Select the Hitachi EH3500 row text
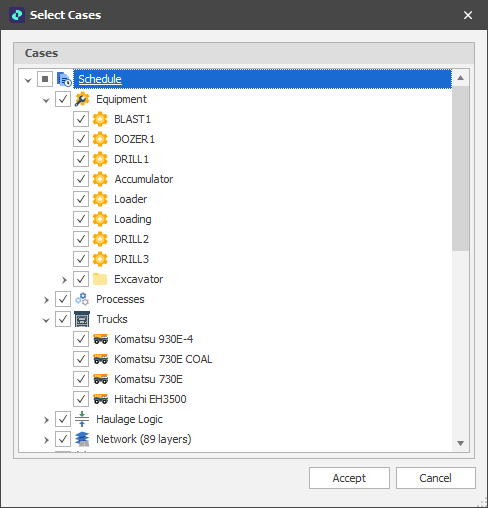Screen dimensions: 488x508 150,399
